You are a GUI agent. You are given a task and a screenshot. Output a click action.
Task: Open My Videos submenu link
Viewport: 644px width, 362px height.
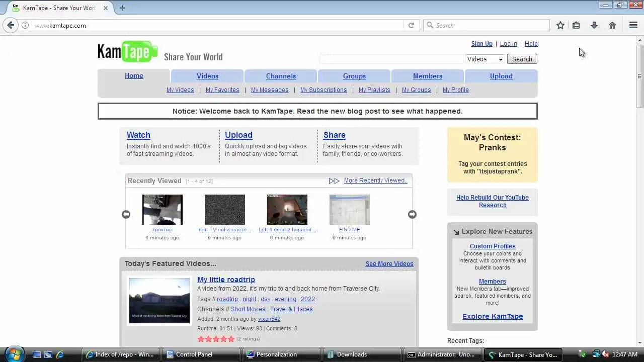point(180,90)
